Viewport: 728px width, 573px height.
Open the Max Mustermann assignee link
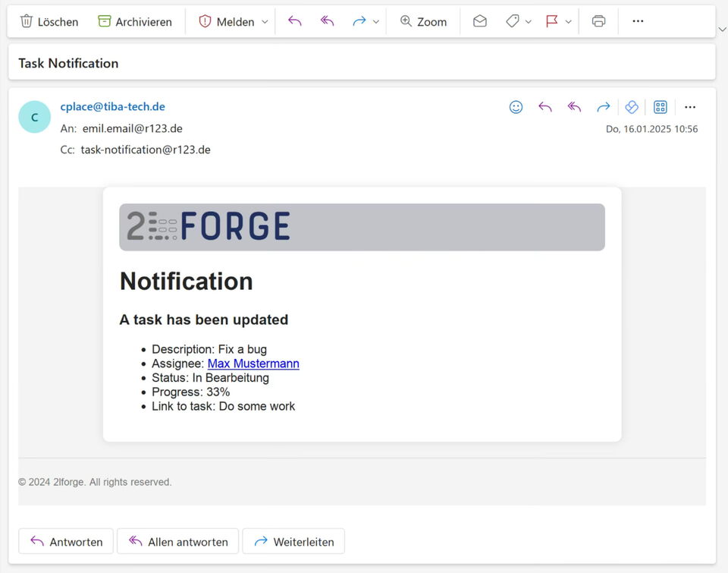(x=253, y=364)
